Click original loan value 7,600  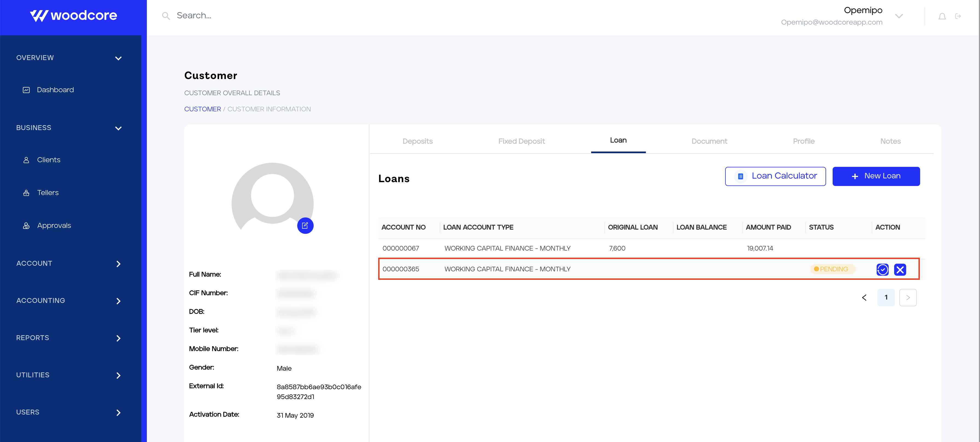tap(617, 248)
